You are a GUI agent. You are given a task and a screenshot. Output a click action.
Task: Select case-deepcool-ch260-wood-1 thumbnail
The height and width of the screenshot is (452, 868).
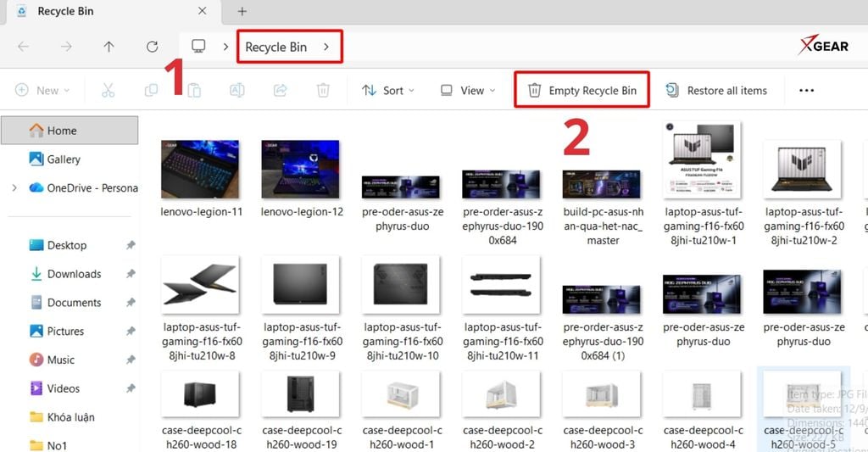click(x=401, y=393)
